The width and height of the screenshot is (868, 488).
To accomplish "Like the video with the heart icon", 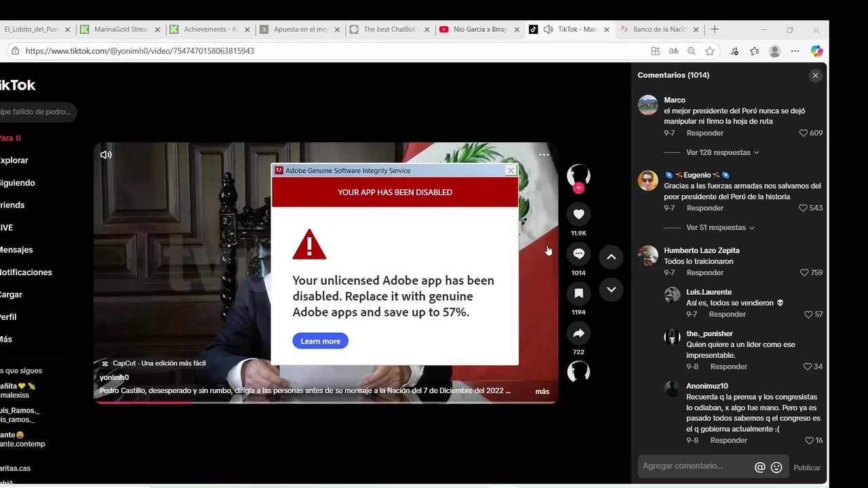I will [578, 214].
